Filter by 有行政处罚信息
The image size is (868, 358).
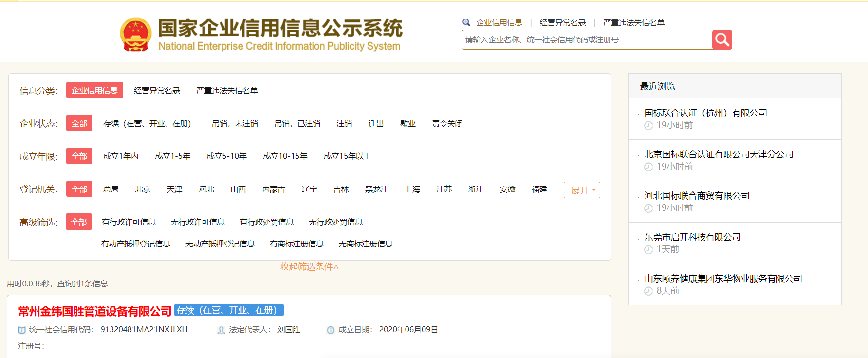coord(267,222)
